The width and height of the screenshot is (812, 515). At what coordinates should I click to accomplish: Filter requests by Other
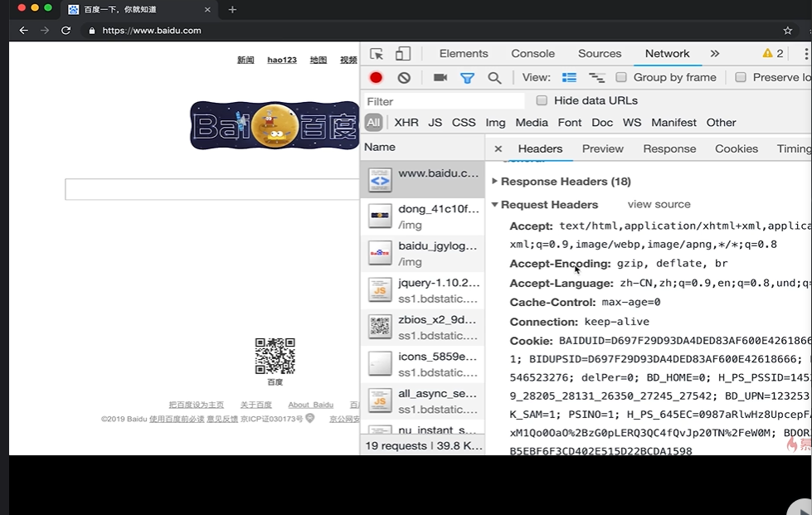[721, 123]
